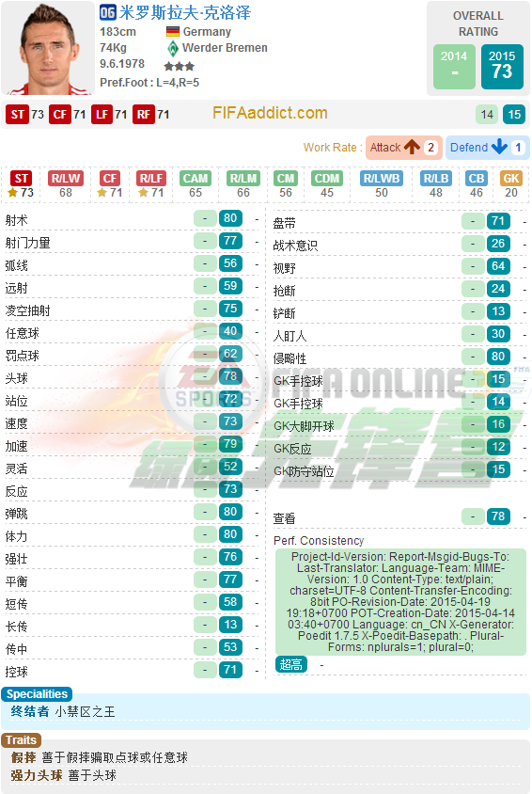
Task: Click the red CF position badge in header
Action: [x=59, y=115]
